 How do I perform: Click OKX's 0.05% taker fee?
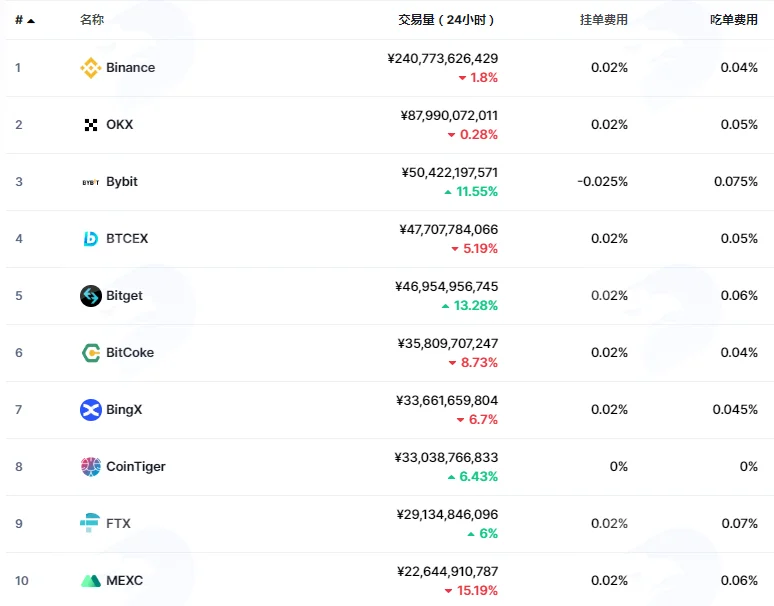(739, 125)
